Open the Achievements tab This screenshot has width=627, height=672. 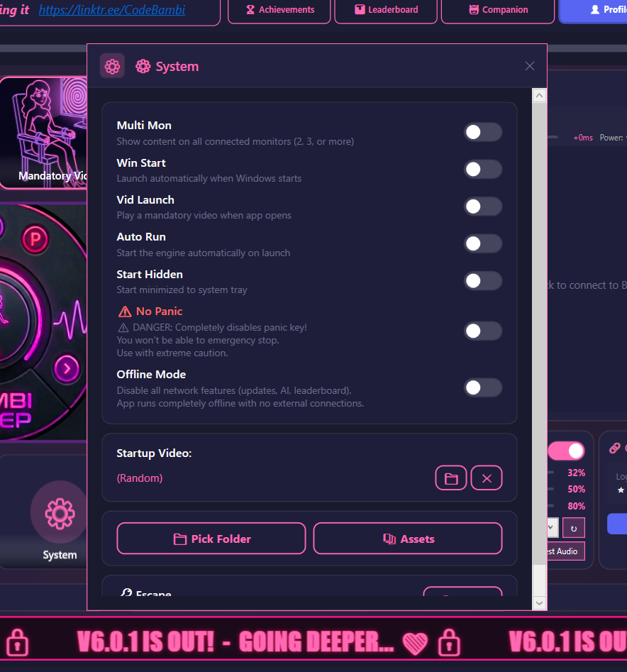coord(279,10)
